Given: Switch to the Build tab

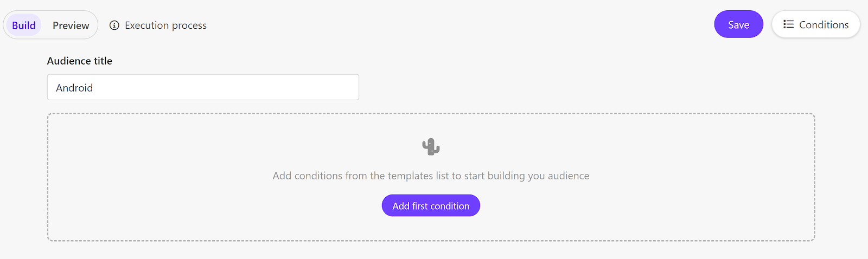Looking at the screenshot, I should point(24,25).
